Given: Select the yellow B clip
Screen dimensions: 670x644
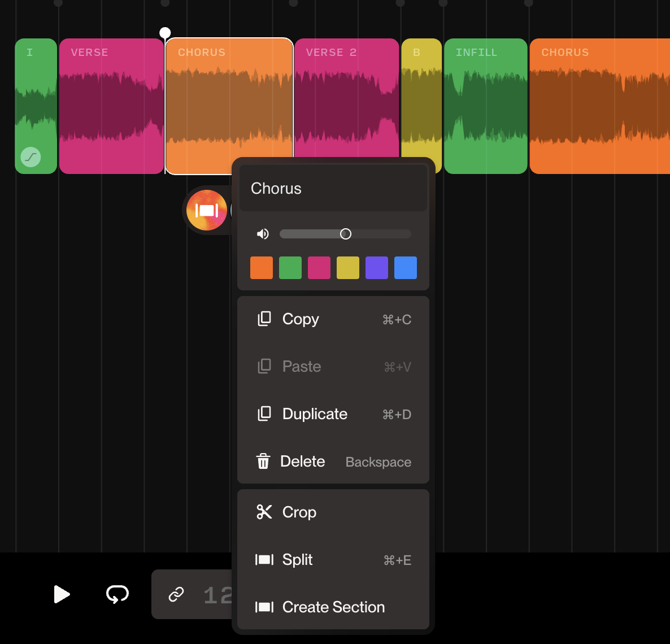Looking at the screenshot, I should 421,98.
